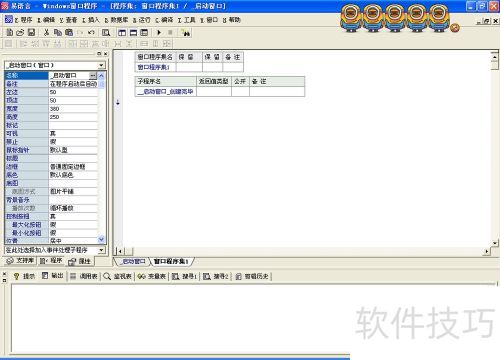
Task: Open the 程序 menu
Action: click(23, 20)
